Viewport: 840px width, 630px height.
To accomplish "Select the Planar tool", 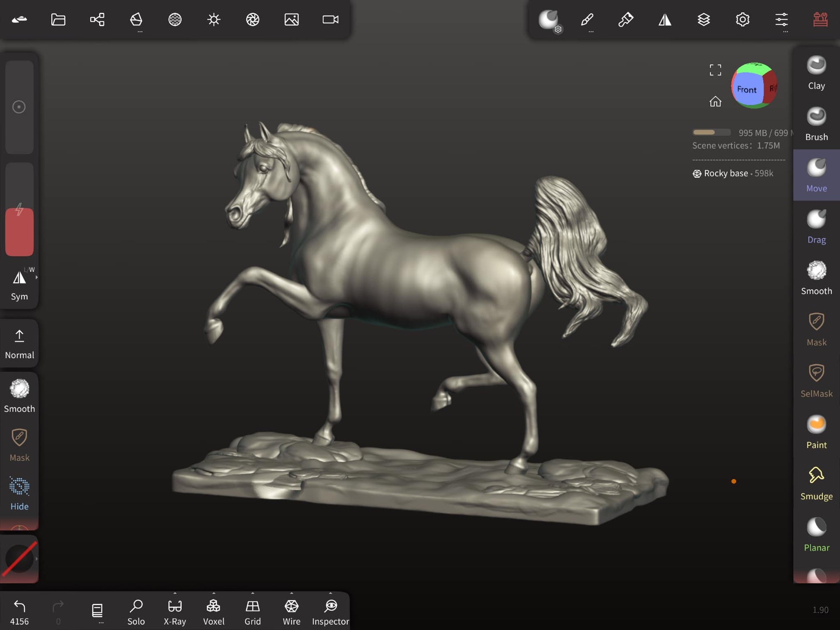I will 816,535.
